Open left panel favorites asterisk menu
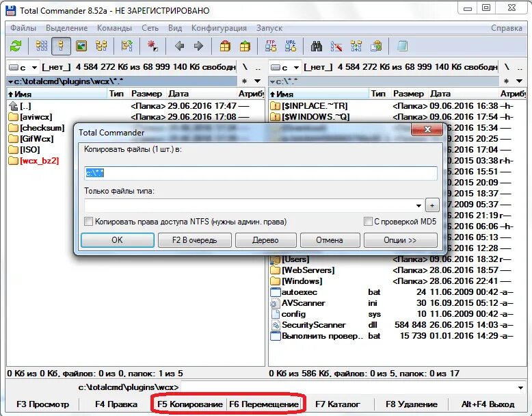The width and height of the screenshot is (532, 416). [244, 81]
